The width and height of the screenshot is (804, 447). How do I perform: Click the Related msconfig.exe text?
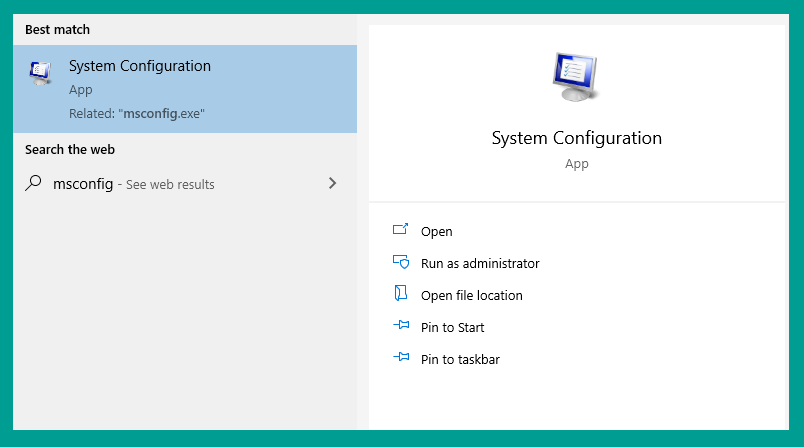(137, 113)
